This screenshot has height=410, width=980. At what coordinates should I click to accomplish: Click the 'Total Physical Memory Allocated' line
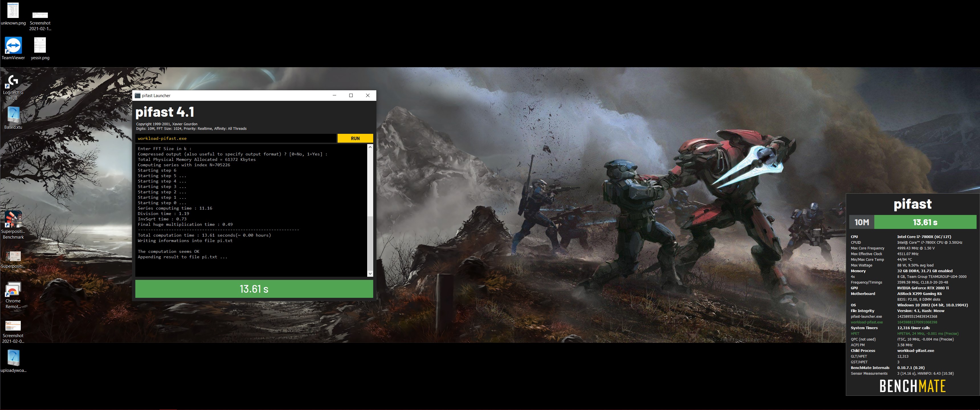(197, 160)
